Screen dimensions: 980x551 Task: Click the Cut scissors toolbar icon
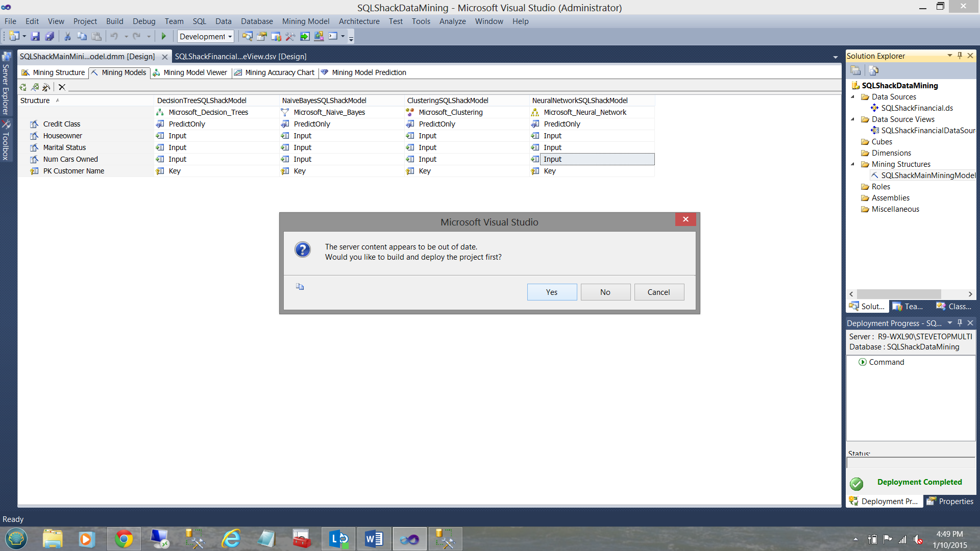coord(67,36)
